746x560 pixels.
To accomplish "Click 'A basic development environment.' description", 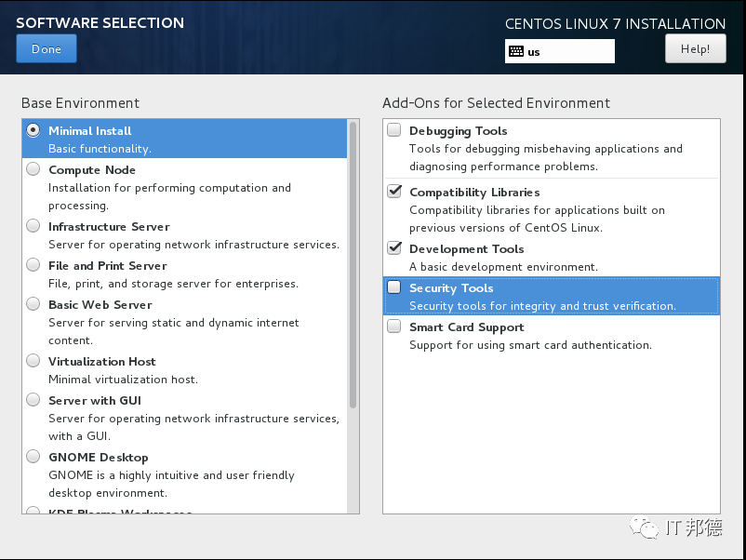I will pyautogui.click(x=504, y=266).
